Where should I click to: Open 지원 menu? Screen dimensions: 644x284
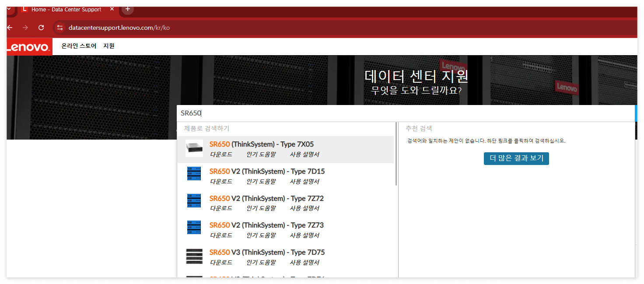coord(109,46)
